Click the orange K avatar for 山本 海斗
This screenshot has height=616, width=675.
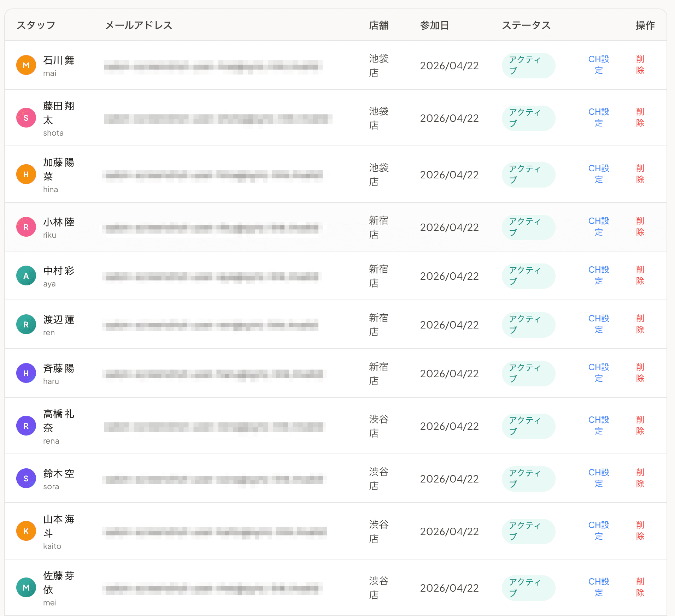(26, 531)
